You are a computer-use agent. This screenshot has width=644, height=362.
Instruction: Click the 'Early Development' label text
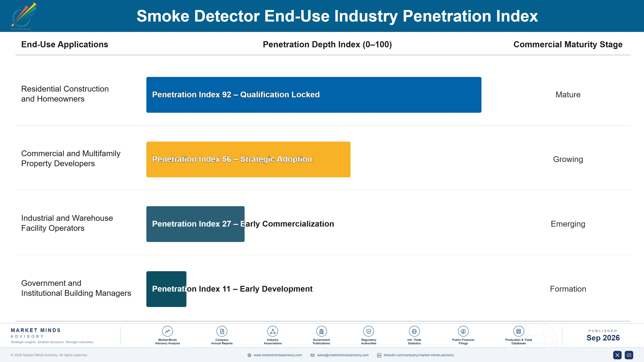[x=276, y=289]
